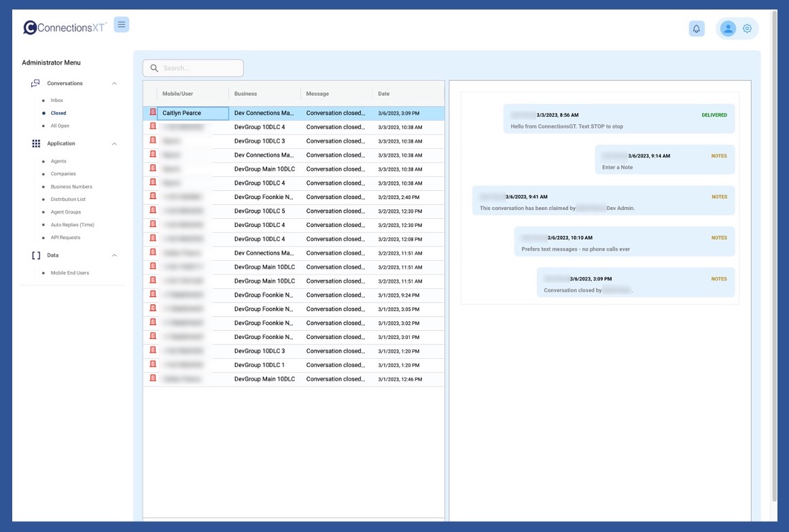789x532 pixels.
Task: Open Mobile End Users under Data
Action: 69,273
